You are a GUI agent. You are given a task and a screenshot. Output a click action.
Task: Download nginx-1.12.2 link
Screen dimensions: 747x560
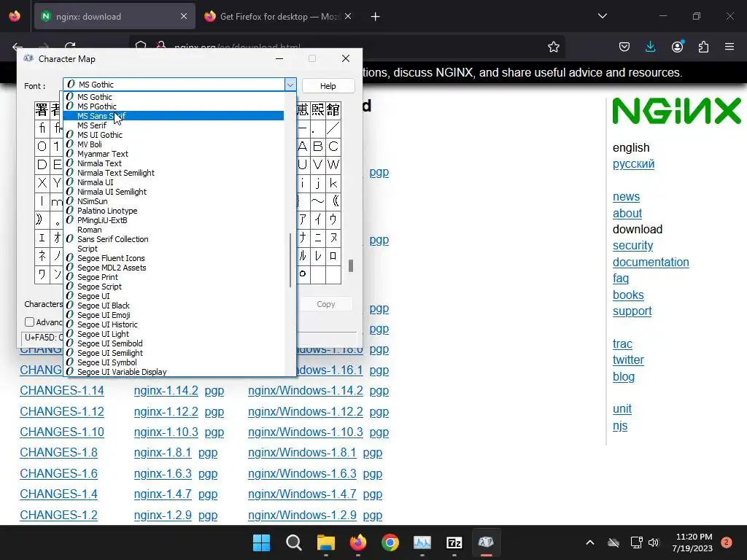[166, 411]
